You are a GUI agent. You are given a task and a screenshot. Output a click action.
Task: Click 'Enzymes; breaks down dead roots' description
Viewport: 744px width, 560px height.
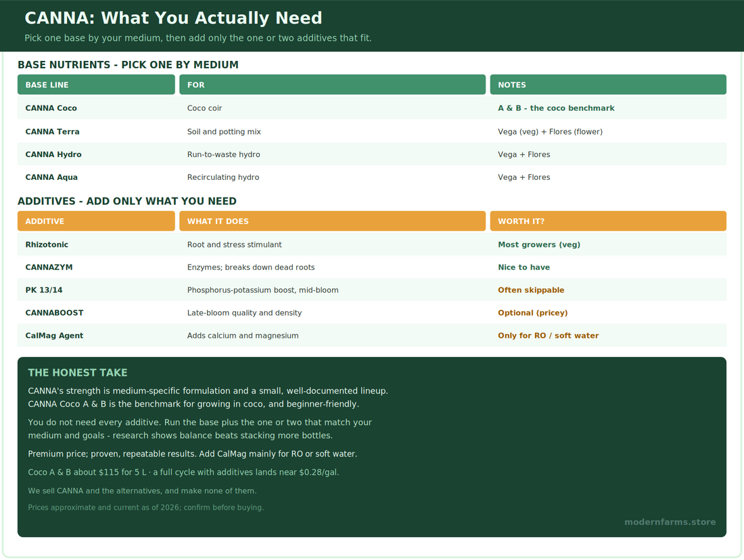(251, 267)
